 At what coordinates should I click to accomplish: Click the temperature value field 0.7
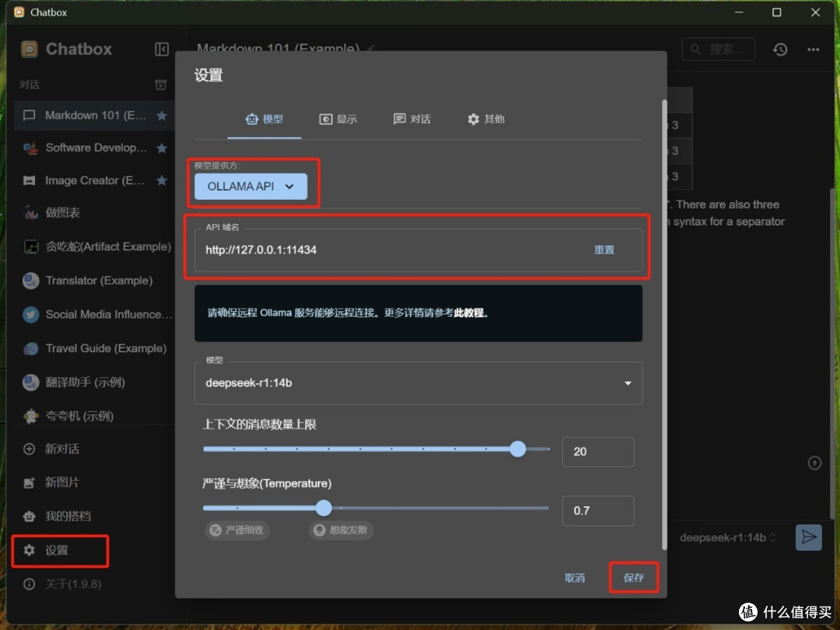[x=598, y=510]
